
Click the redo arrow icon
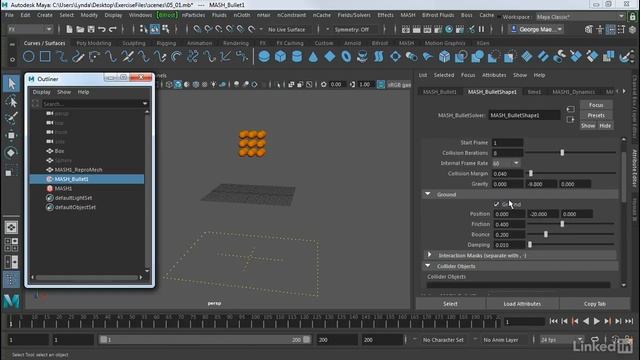pos(113,29)
